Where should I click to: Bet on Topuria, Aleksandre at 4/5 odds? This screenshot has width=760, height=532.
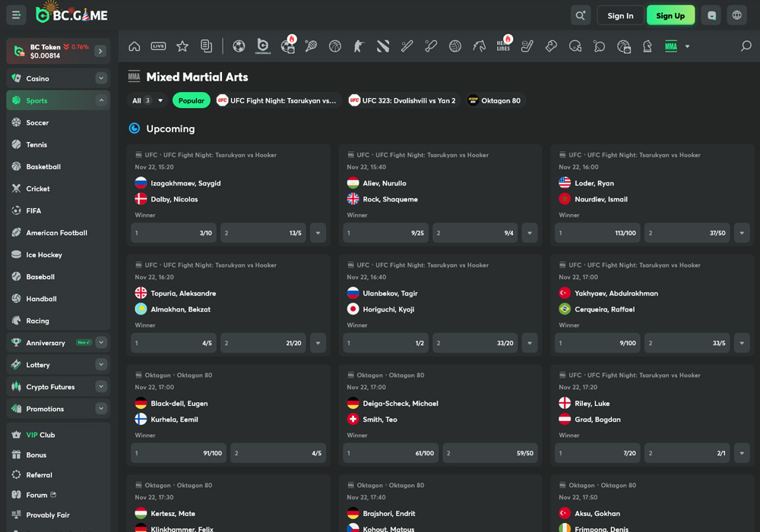pyautogui.click(x=173, y=344)
